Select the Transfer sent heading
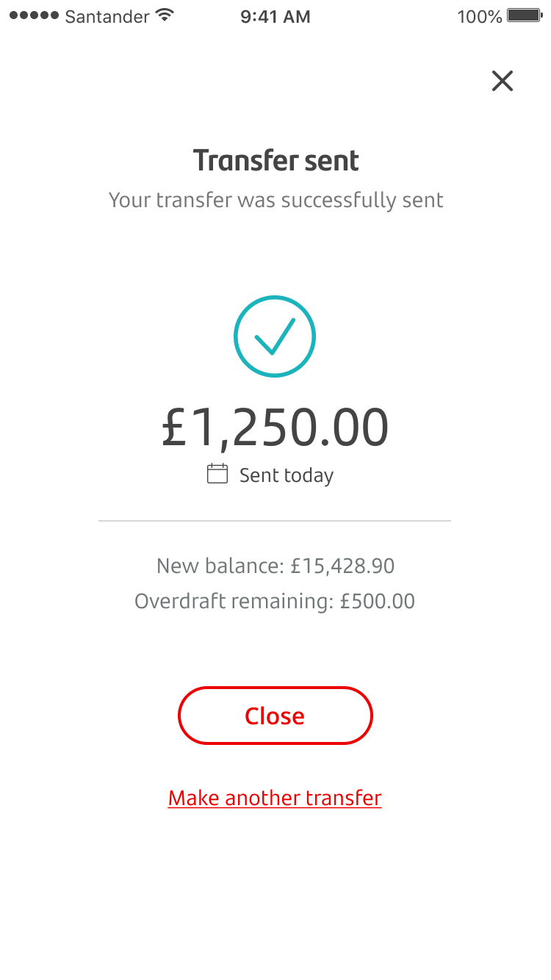This screenshot has width=551, height=980. click(x=275, y=161)
